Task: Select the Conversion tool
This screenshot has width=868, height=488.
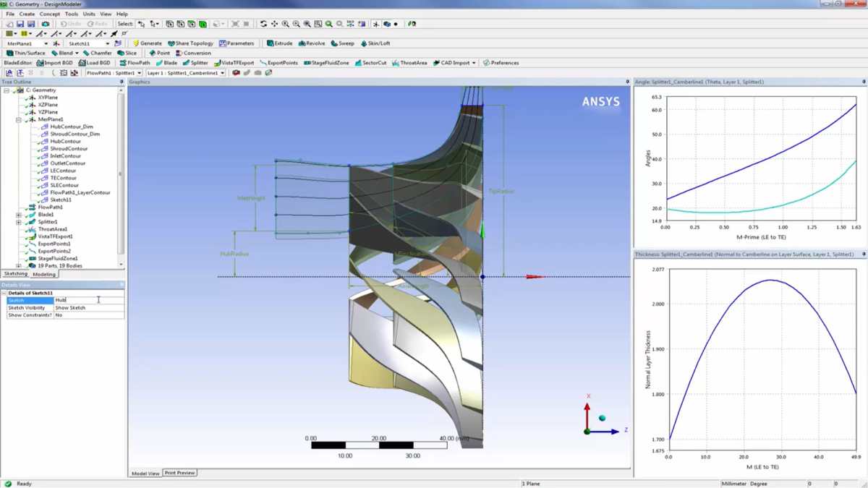Action: [192, 53]
